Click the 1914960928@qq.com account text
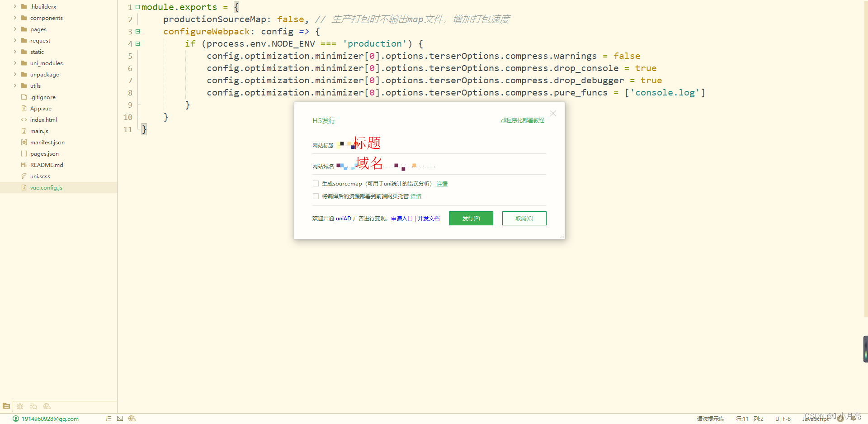 [50, 419]
